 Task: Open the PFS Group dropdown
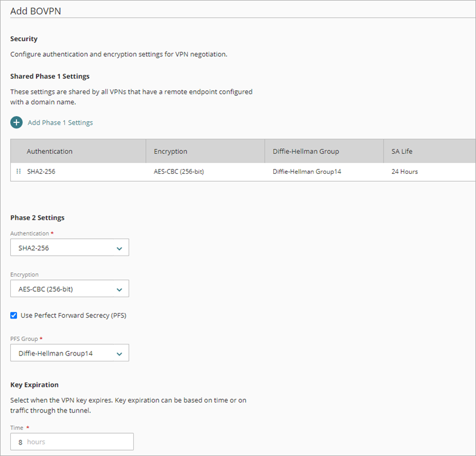click(70, 353)
